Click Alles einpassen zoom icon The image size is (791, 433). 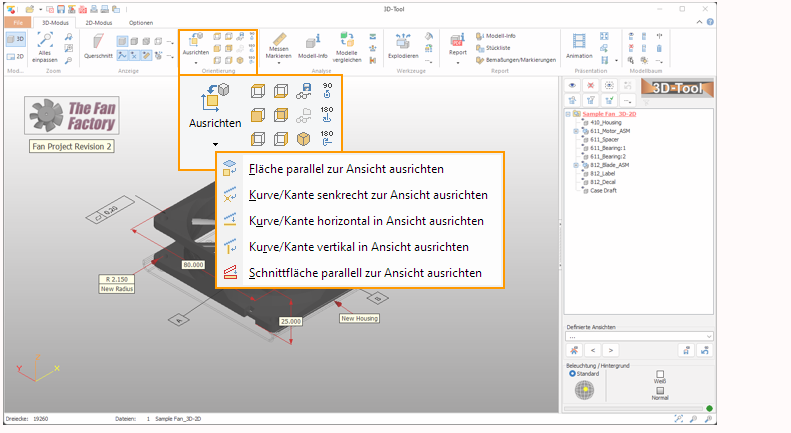45,44
